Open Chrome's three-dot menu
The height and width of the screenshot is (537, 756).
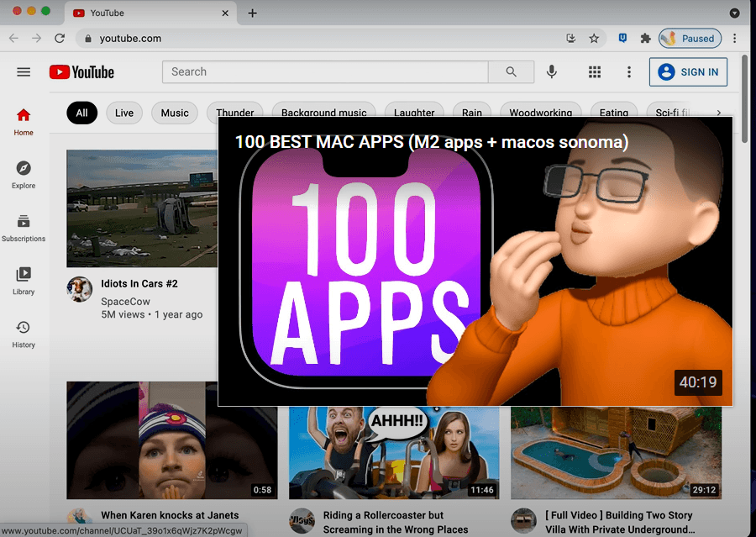coord(734,38)
